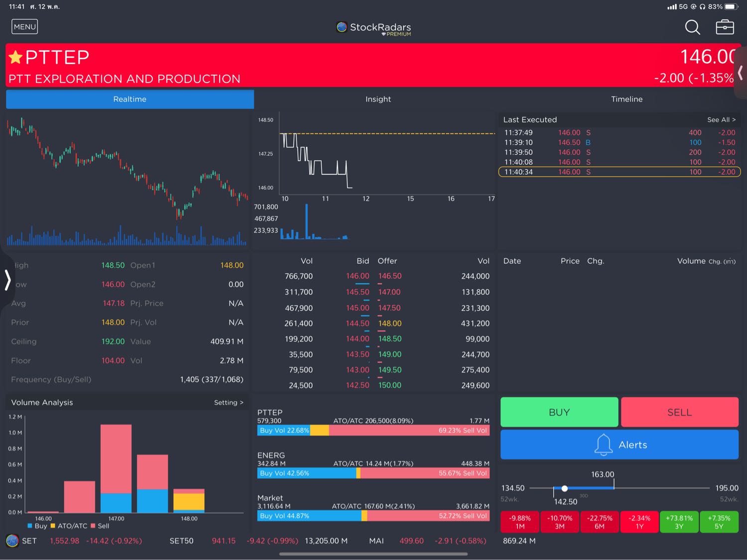Tap the last price 146.00 in header
This screenshot has width=747, height=560.
[x=707, y=57]
